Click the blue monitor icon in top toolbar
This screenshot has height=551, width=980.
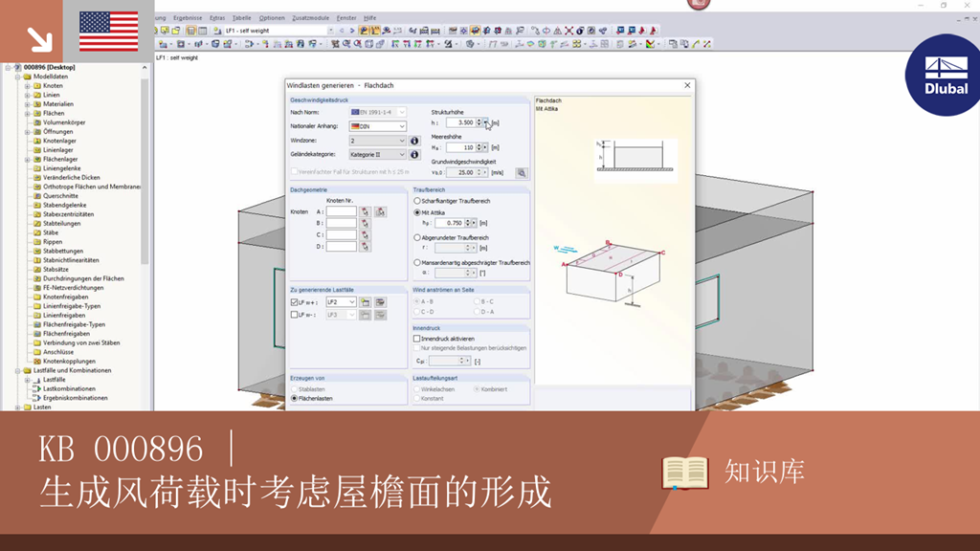[620, 31]
